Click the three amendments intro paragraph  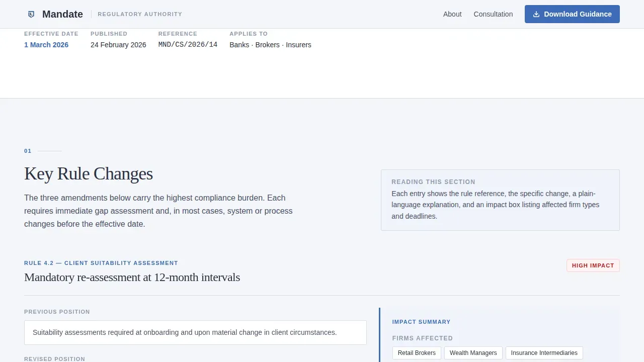pos(158,211)
